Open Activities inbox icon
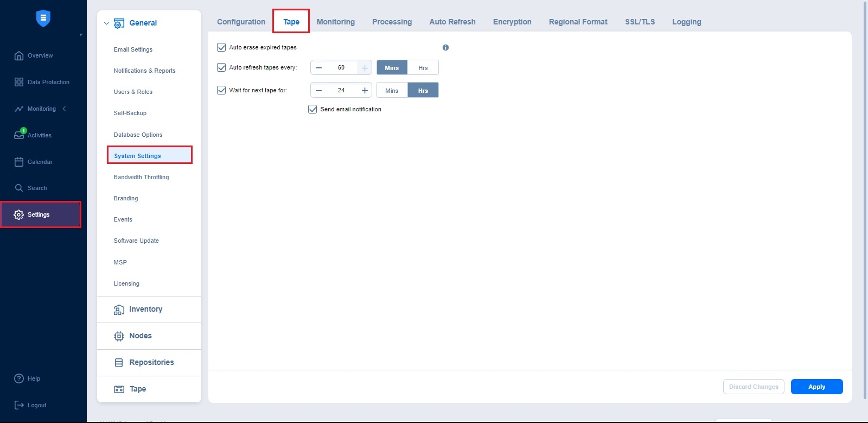 pyautogui.click(x=19, y=135)
